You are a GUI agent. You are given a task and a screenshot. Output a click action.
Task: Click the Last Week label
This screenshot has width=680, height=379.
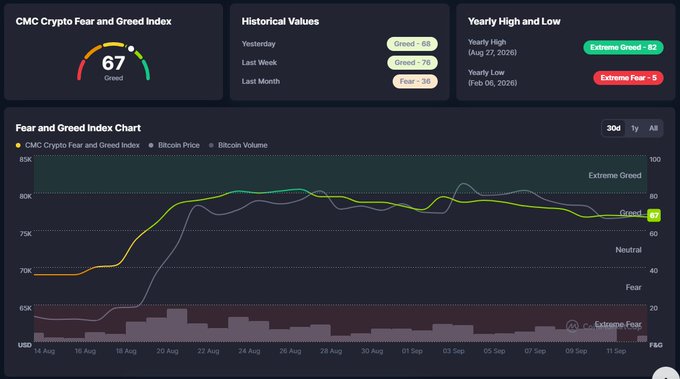[x=259, y=62]
